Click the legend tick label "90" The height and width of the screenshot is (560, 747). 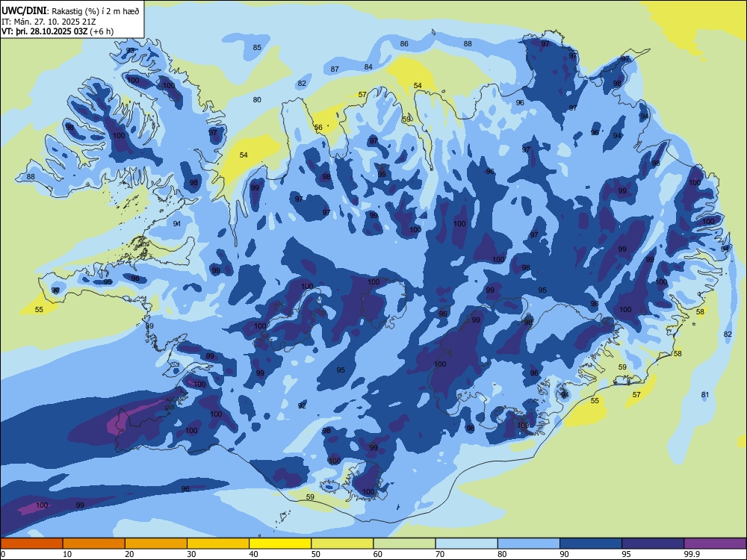pyautogui.click(x=565, y=554)
